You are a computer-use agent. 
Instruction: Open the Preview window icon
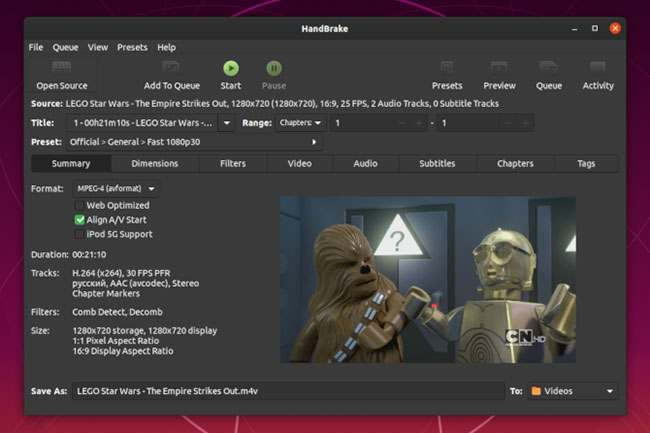[x=499, y=69]
